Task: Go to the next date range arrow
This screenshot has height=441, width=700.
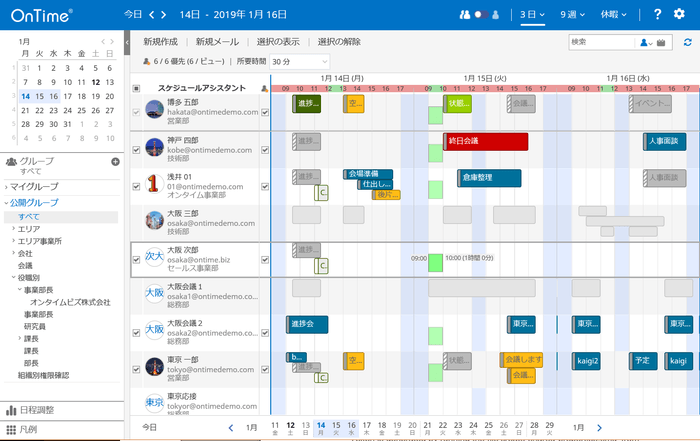Action: pos(163,15)
